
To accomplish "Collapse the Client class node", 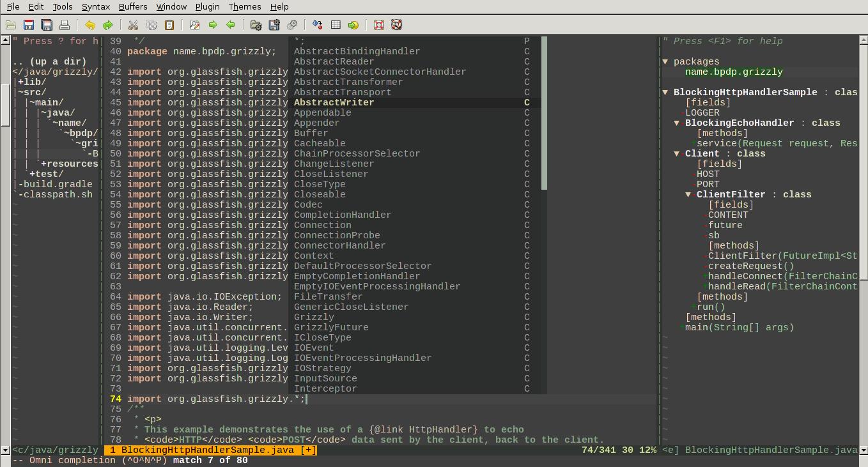I will (677, 154).
